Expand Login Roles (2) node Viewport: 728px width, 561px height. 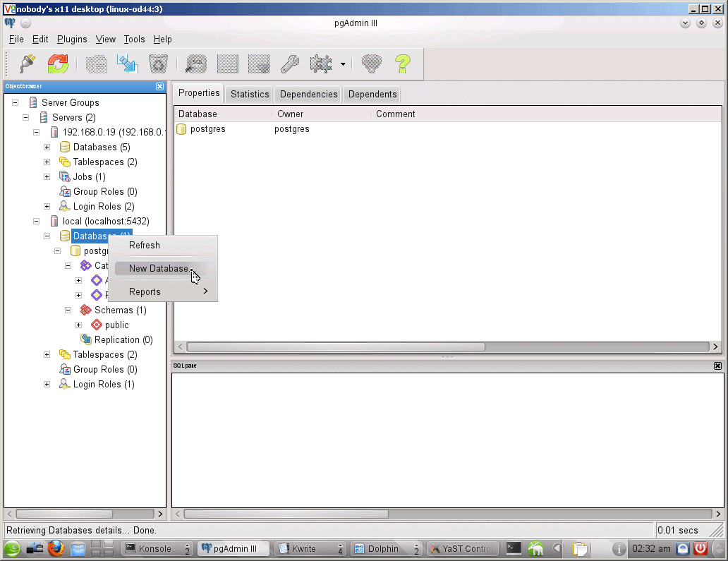(x=47, y=207)
